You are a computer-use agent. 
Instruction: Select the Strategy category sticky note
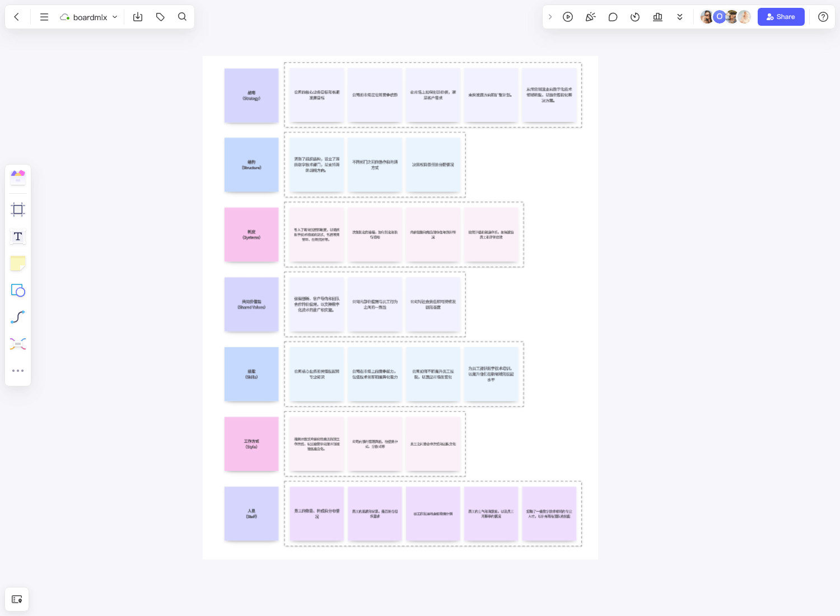tap(251, 96)
